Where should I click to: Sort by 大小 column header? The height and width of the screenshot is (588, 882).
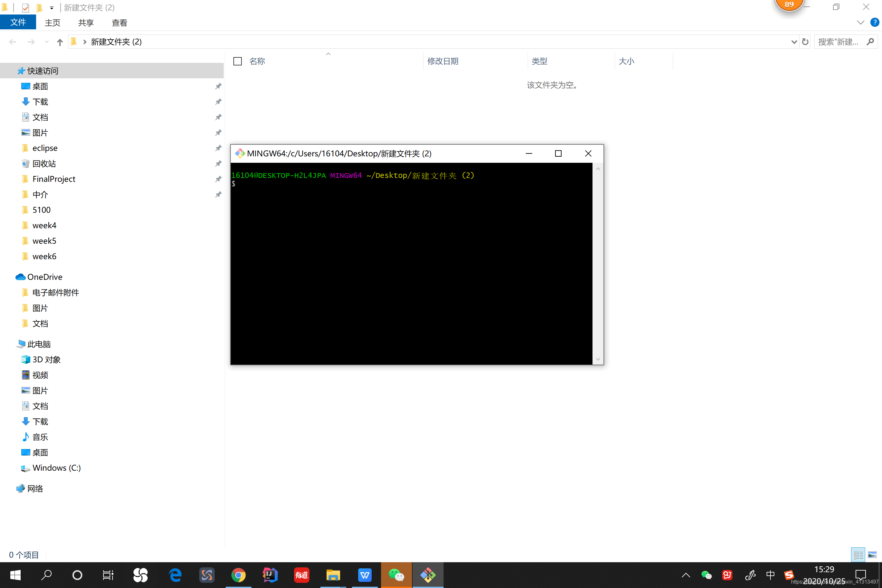pyautogui.click(x=626, y=61)
